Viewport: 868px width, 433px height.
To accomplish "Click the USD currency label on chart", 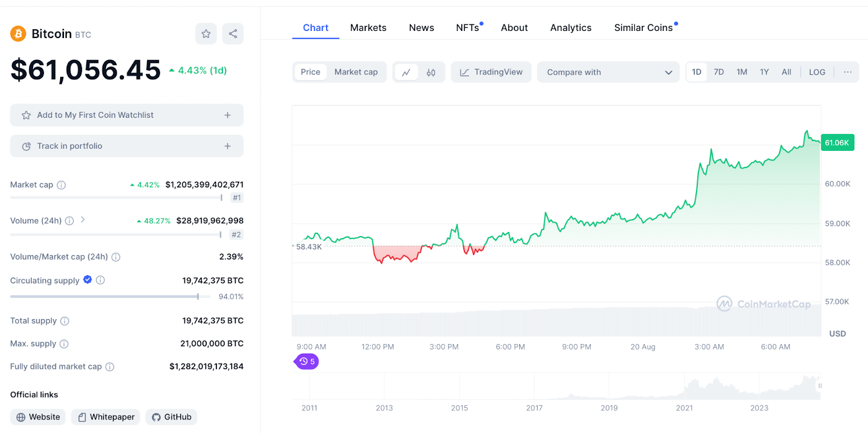I will pyautogui.click(x=838, y=334).
